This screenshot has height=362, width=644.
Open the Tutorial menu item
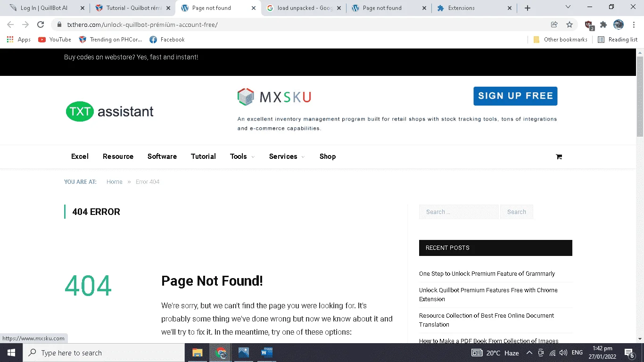pos(203,156)
